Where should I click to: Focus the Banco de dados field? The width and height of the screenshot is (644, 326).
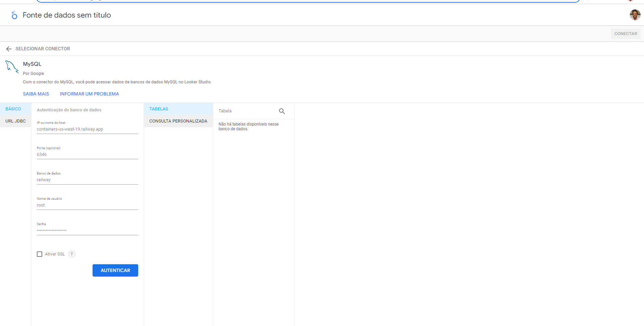point(88,180)
